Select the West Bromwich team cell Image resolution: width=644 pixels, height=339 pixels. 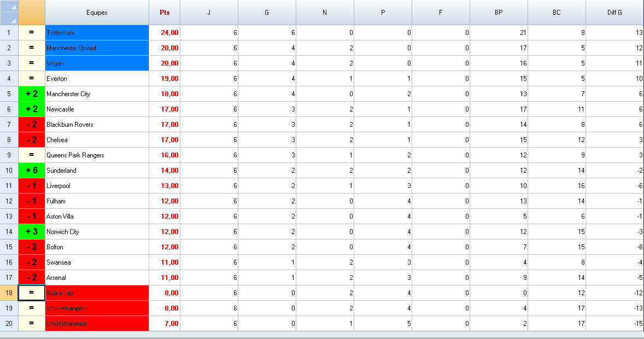point(97,323)
